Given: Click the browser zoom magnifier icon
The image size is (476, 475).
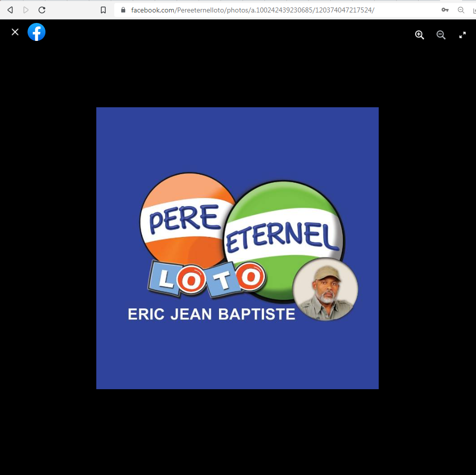Looking at the screenshot, I should coord(461,10).
